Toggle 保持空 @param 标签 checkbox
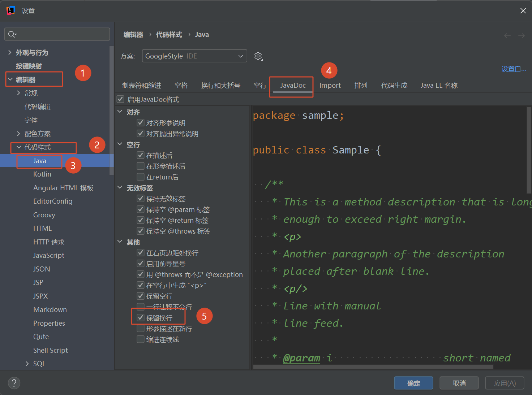 141,209
